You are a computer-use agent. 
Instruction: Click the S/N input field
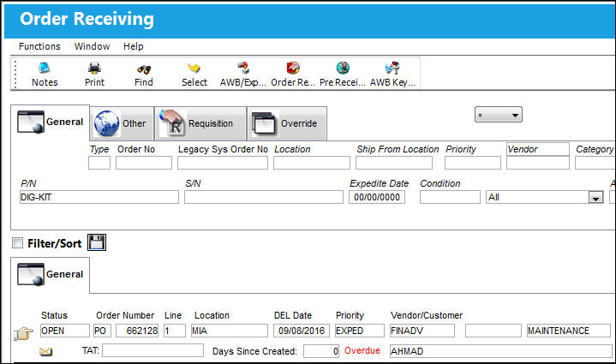coord(264,197)
